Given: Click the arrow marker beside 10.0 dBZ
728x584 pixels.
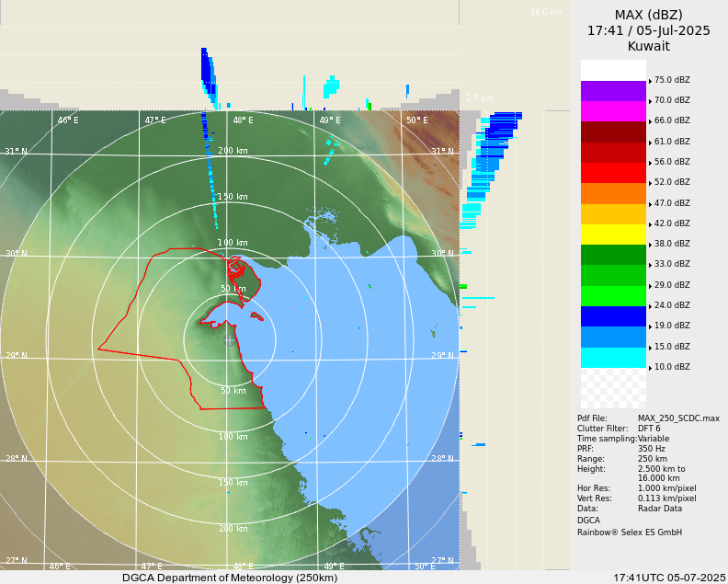Looking at the screenshot, I should coord(651,368).
